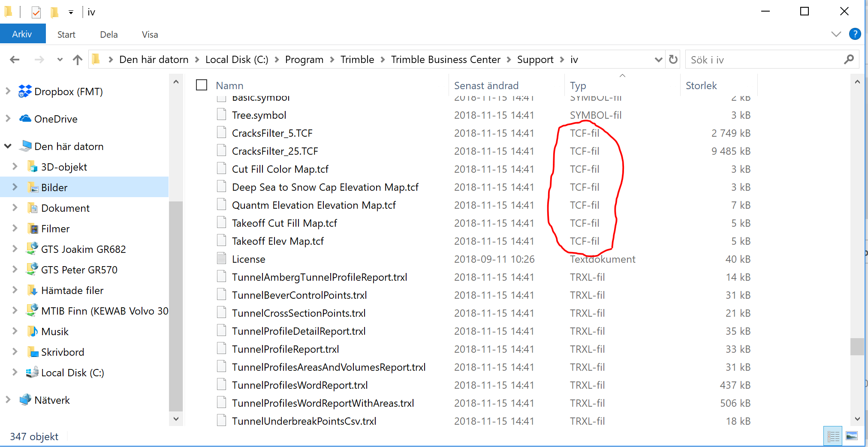Viewport: 868px width, 447px height.
Task: Open the Nätverk network icon
Action: click(25, 400)
